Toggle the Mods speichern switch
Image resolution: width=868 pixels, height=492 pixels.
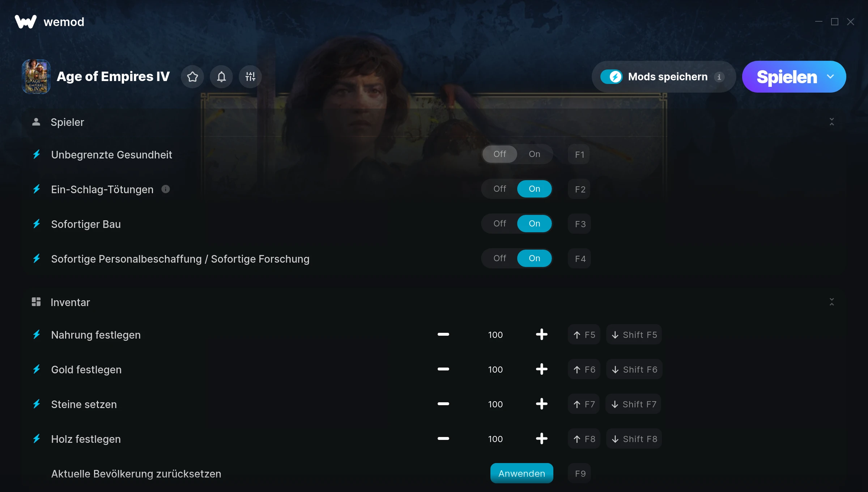611,77
